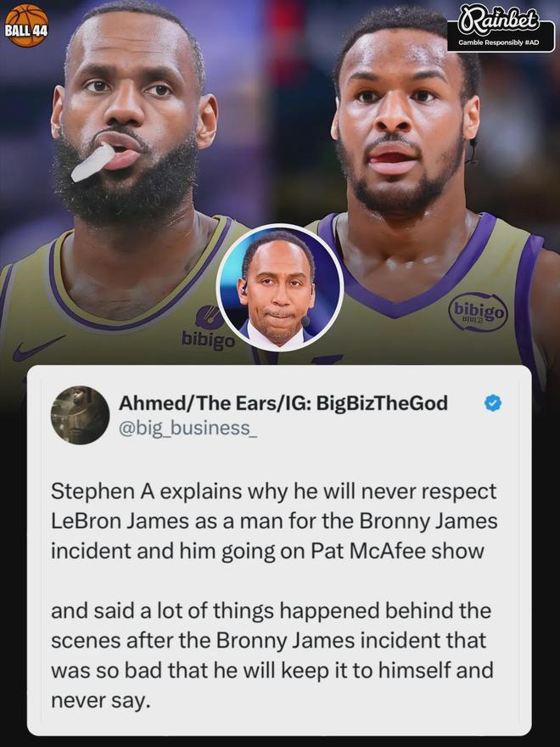This screenshot has width=560, height=747.
Task: Select the paragraph starting Stephen A explains
Action: [274, 521]
